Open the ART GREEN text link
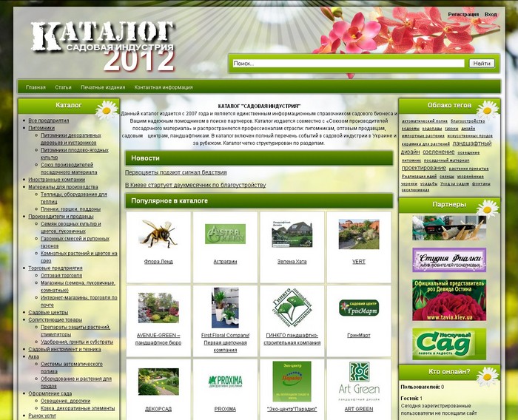The width and height of the screenshot is (518, 420). pyautogui.click(x=359, y=409)
